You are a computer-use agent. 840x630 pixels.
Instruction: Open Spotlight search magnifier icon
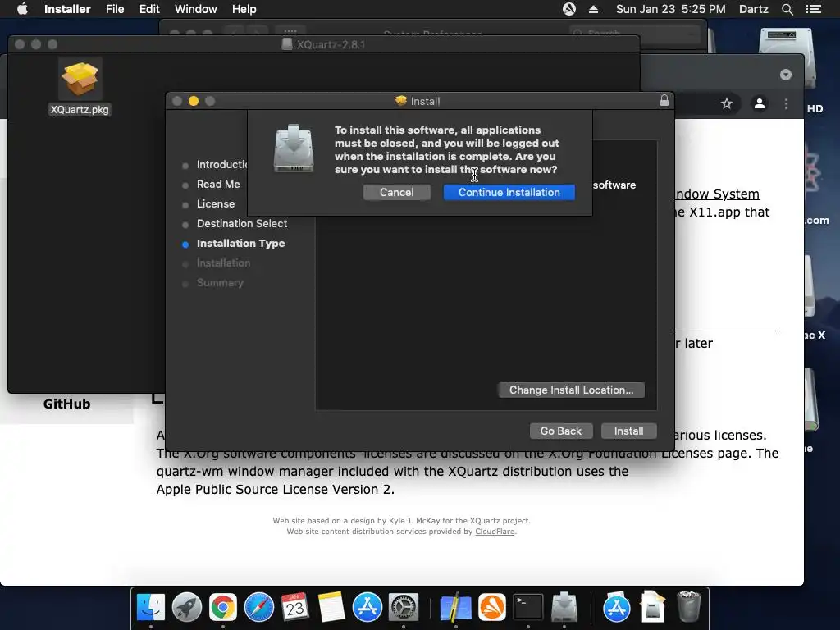pyautogui.click(x=787, y=9)
